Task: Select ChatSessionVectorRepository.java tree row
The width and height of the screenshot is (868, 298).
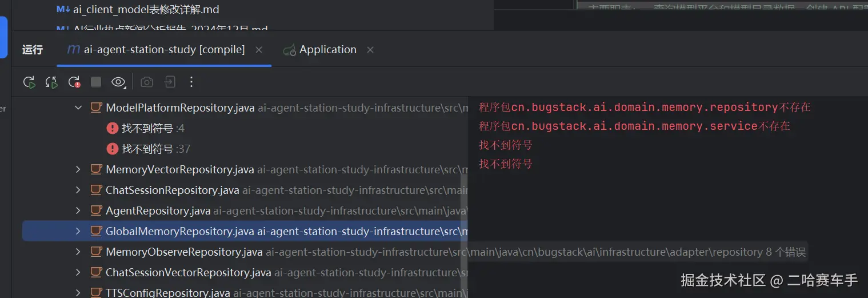Action: pyautogui.click(x=245, y=272)
